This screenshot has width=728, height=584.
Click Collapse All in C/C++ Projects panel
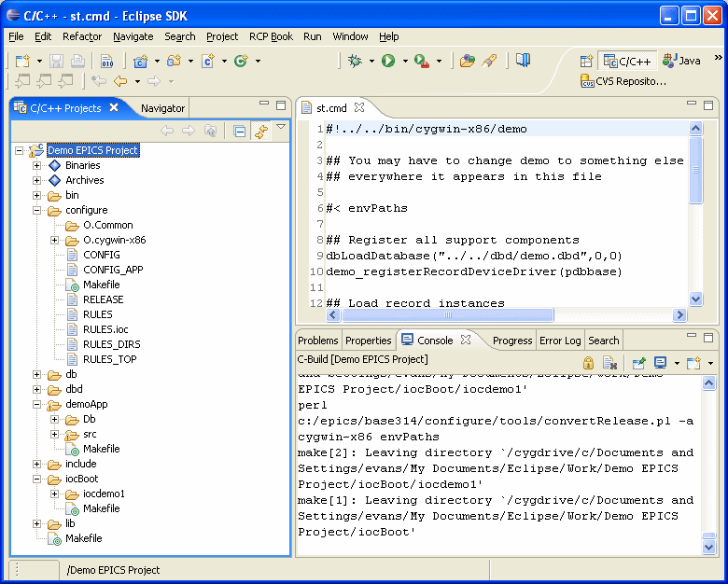point(240,132)
